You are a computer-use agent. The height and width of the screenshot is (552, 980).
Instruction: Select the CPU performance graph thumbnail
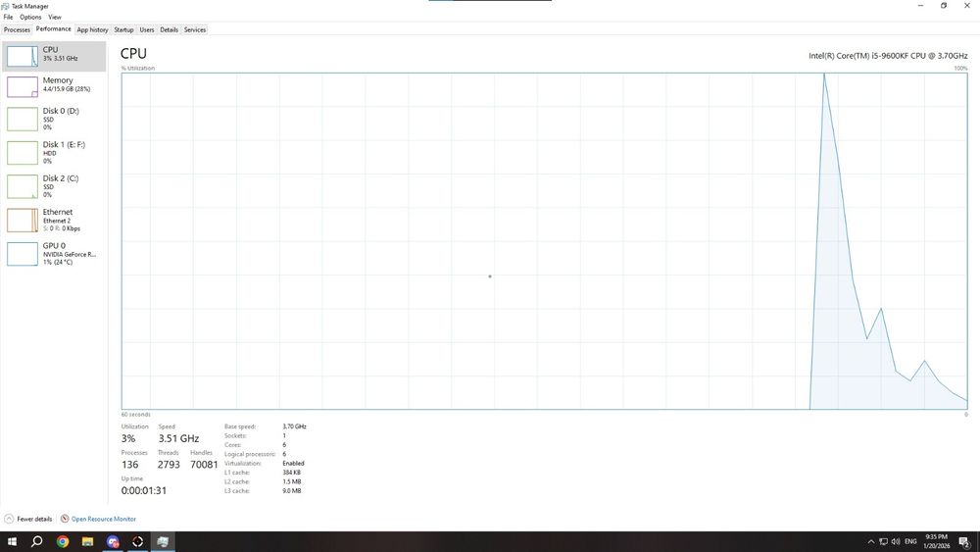[23, 56]
